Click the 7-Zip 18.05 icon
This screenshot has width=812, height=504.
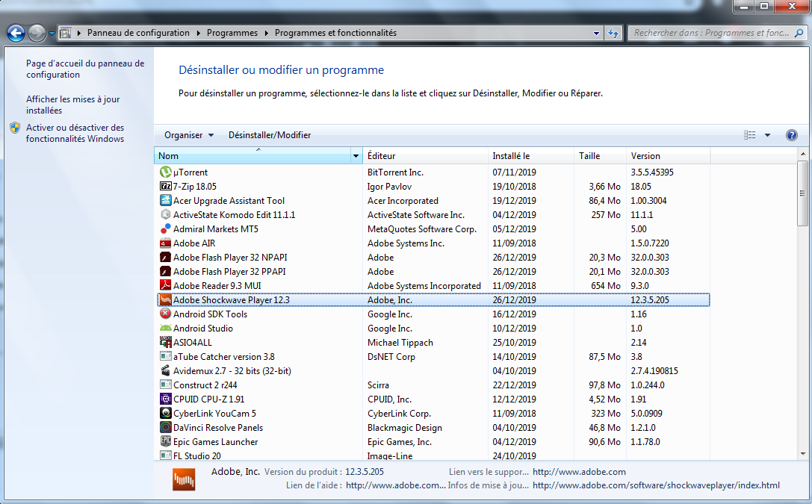[165, 186]
